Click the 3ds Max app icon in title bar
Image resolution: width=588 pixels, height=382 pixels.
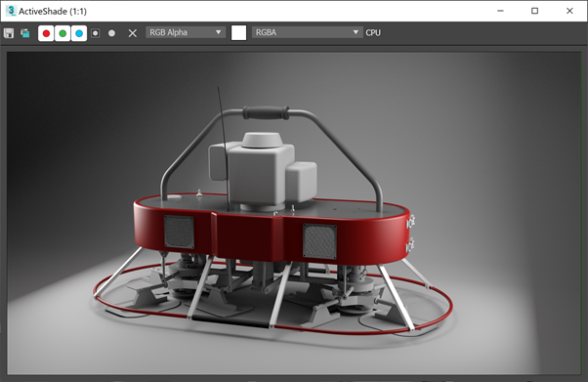click(11, 11)
